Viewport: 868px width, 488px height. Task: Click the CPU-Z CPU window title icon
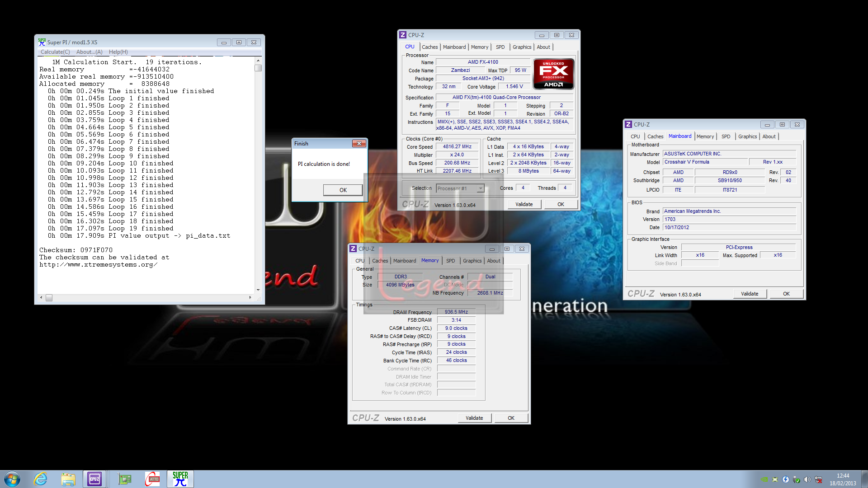tap(403, 35)
